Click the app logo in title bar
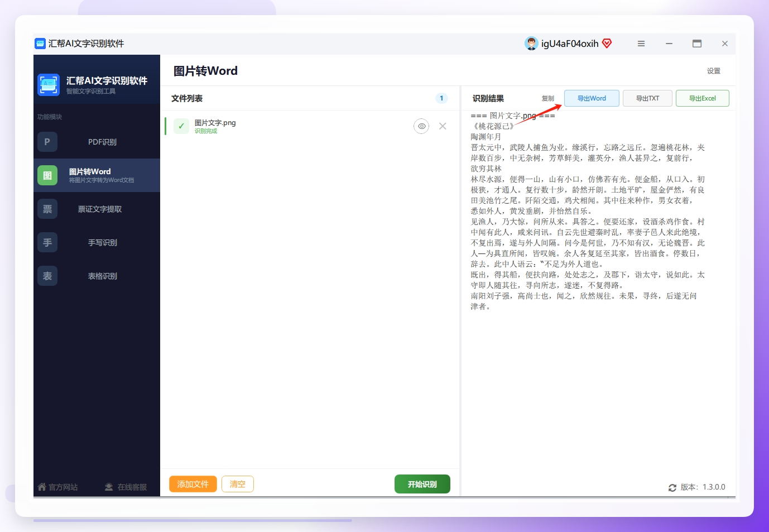Image resolution: width=769 pixels, height=532 pixels. (x=40, y=44)
